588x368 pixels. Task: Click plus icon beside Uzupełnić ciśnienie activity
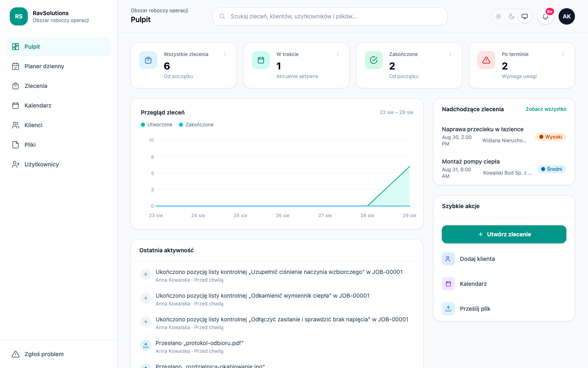tap(146, 274)
